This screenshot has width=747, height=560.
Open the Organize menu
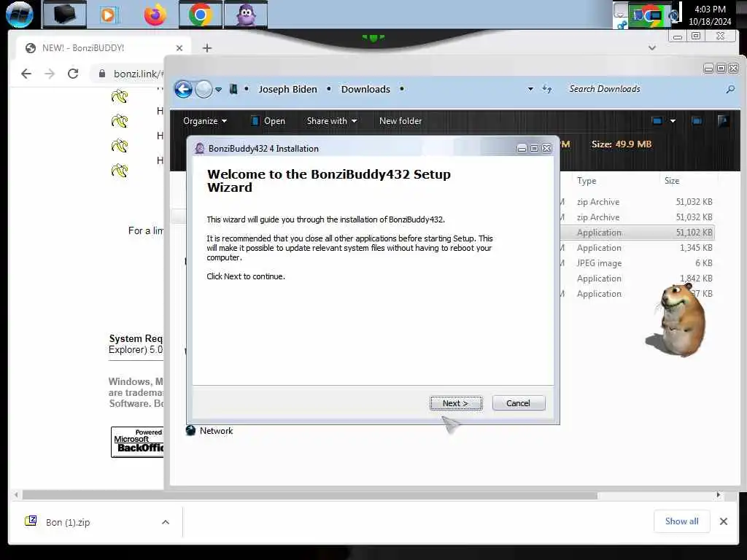pyautogui.click(x=205, y=121)
